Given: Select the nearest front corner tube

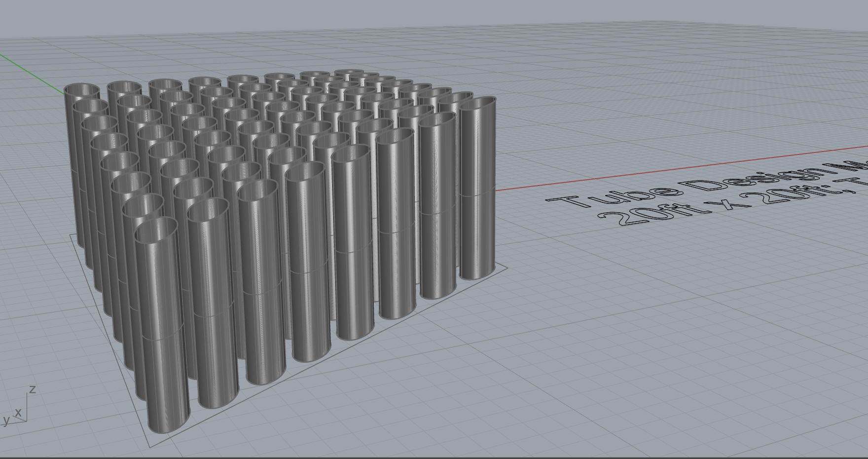Looking at the screenshot, I should pyautogui.click(x=163, y=326).
